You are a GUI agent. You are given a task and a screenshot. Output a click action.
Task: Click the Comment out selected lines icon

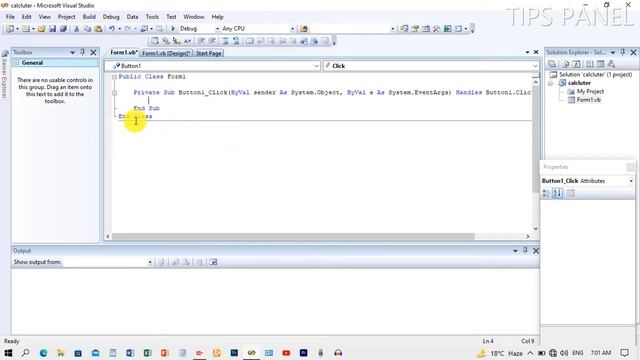(x=225, y=41)
